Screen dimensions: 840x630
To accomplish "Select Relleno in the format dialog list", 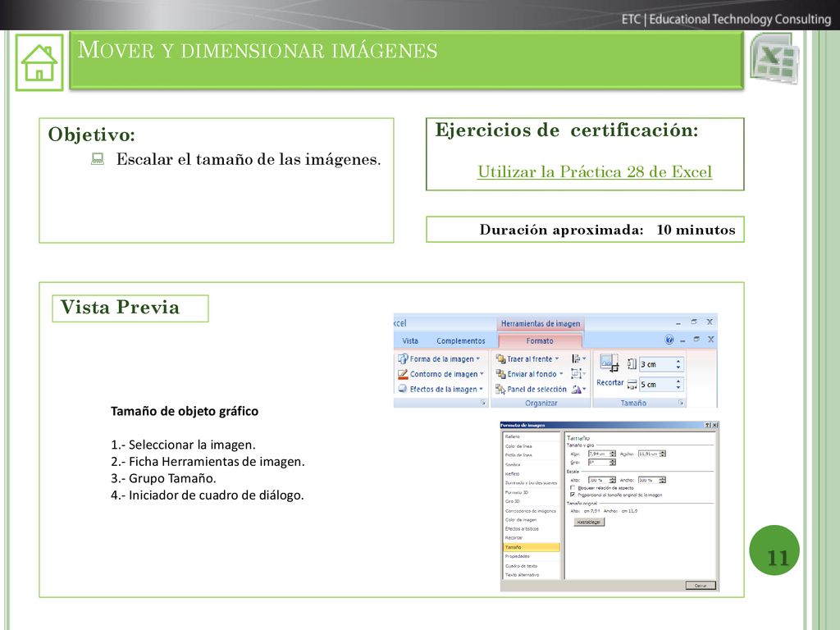I will [x=512, y=436].
